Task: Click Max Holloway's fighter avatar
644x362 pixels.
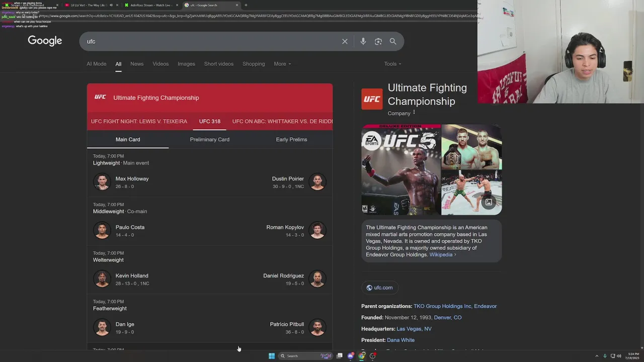Action: pos(102,182)
